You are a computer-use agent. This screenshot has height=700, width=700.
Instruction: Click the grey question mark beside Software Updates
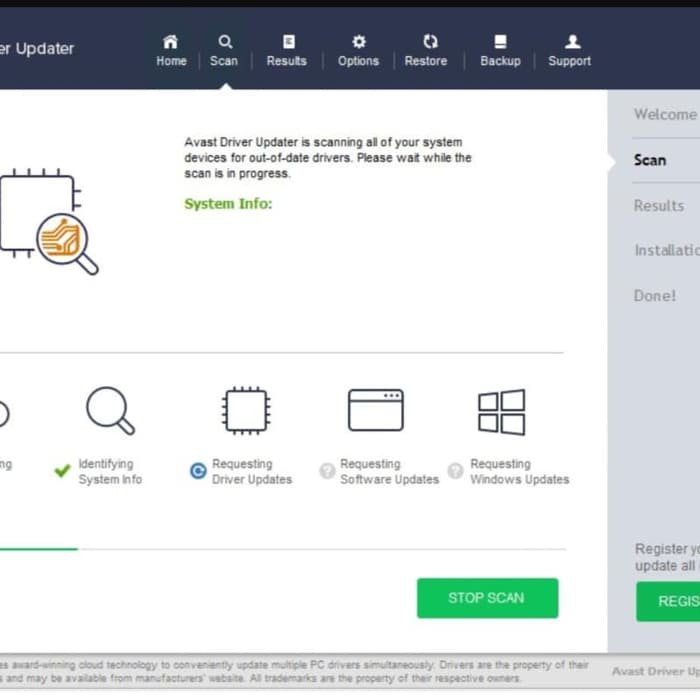327,471
